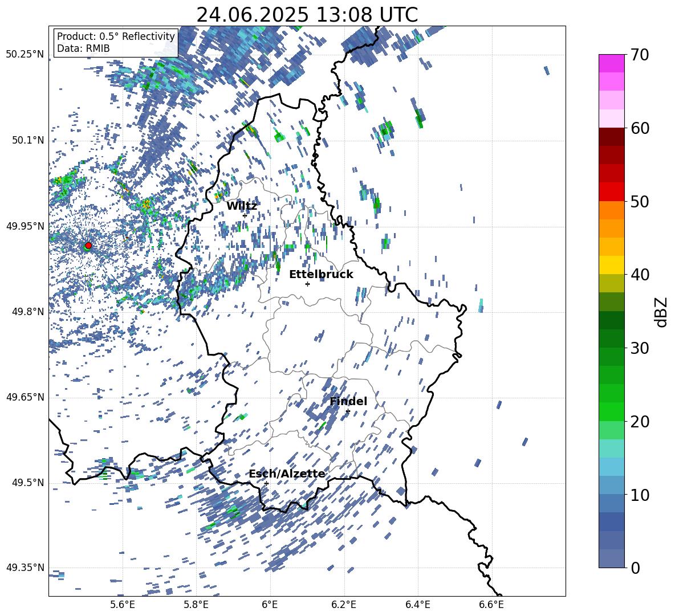Click the dBZ colorbar axis label
The image size is (675, 616).
[661, 312]
